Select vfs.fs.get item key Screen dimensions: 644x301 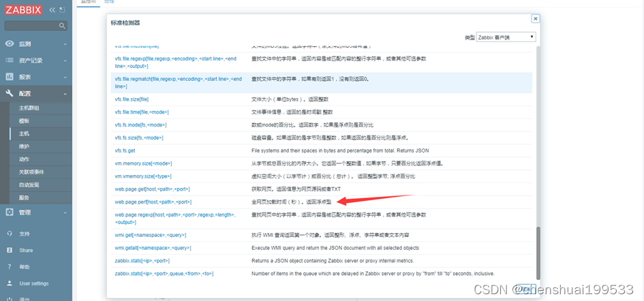(x=125, y=150)
